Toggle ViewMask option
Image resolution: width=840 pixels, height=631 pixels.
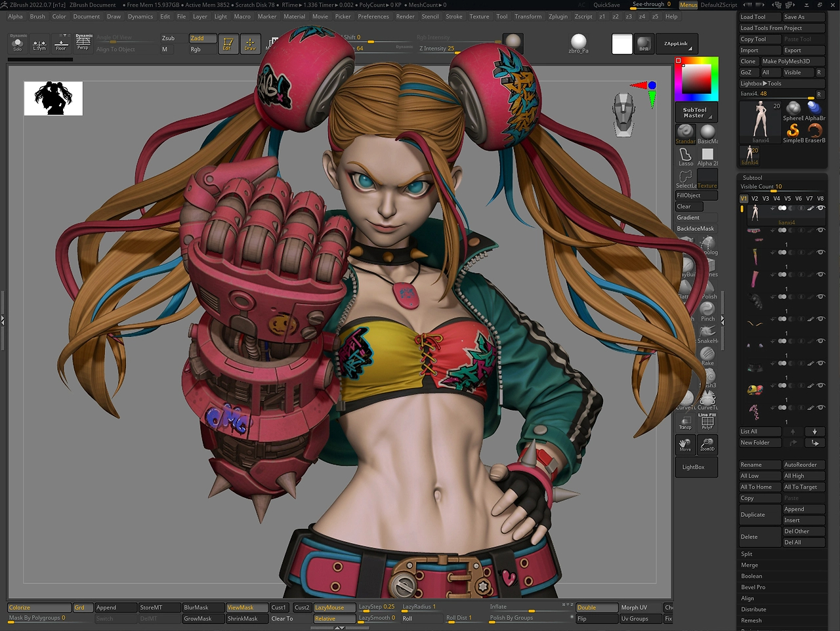[247, 607]
